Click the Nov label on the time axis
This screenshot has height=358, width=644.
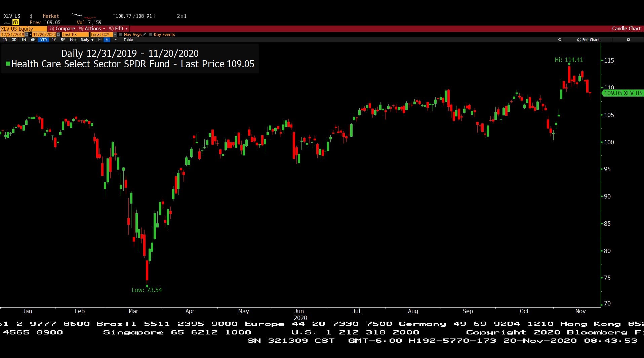click(580, 311)
